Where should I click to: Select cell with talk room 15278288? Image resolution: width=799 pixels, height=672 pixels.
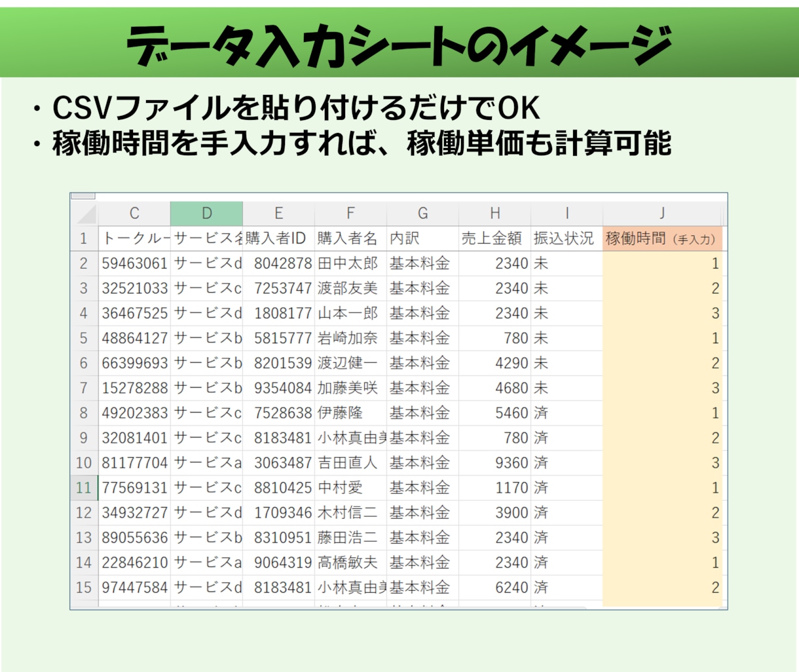click(134, 388)
